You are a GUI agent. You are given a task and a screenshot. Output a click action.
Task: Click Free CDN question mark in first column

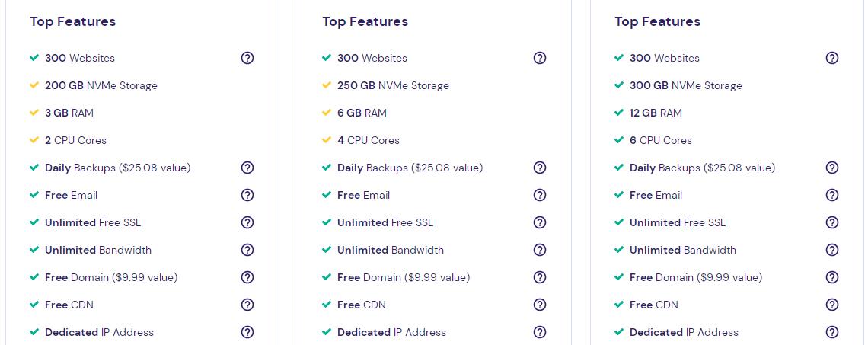pos(247,305)
